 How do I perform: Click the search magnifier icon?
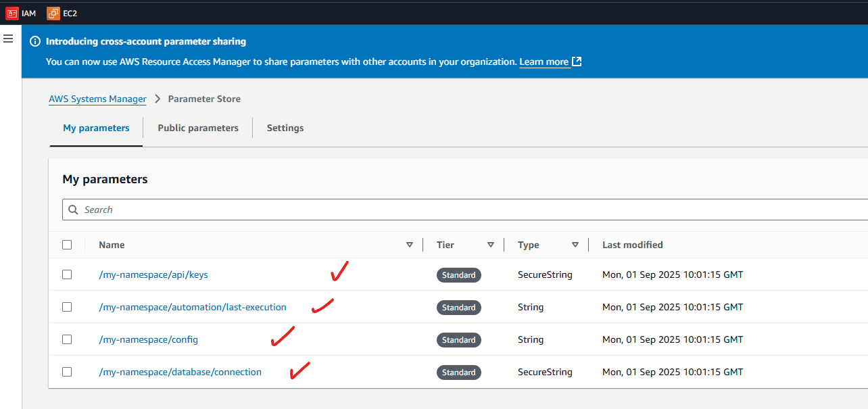point(73,210)
